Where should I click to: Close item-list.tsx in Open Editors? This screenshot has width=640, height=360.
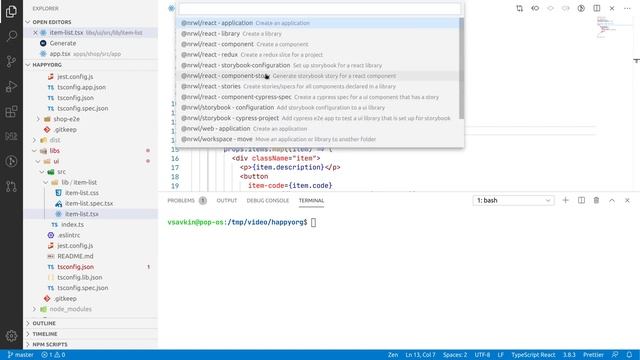pos(35,33)
